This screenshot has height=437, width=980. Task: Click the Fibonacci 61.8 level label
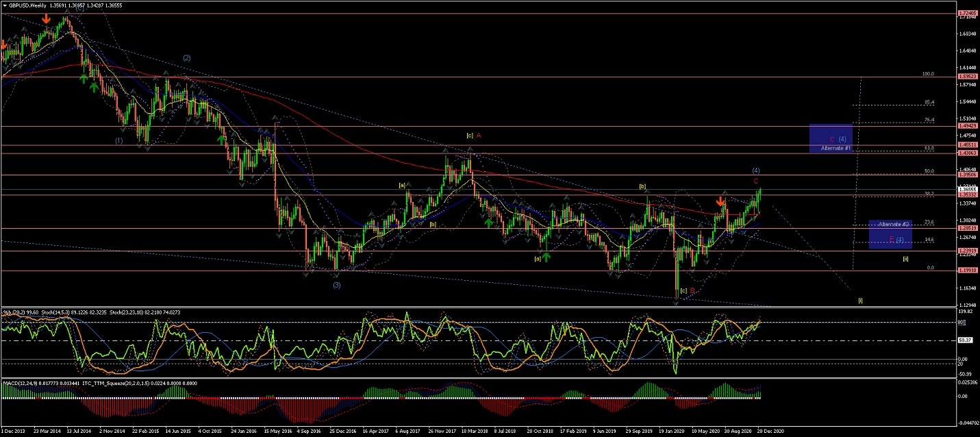pos(929,147)
